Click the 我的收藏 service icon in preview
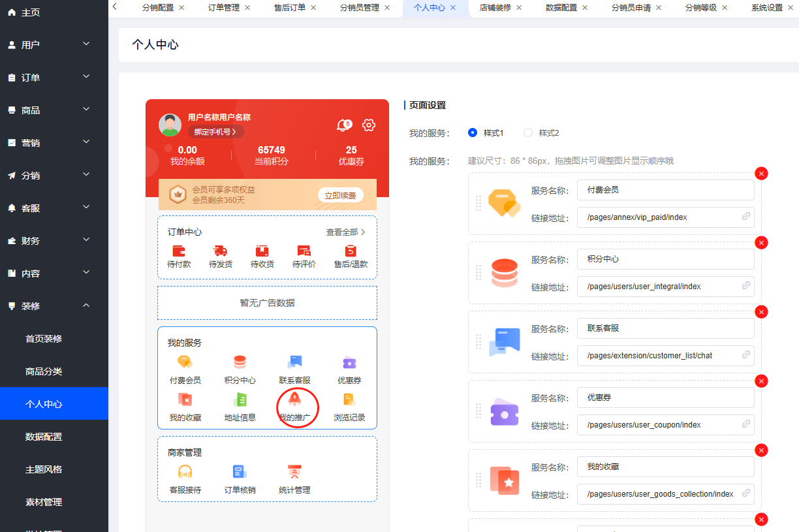The width and height of the screenshot is (799, 532). [x=185, y=399]
